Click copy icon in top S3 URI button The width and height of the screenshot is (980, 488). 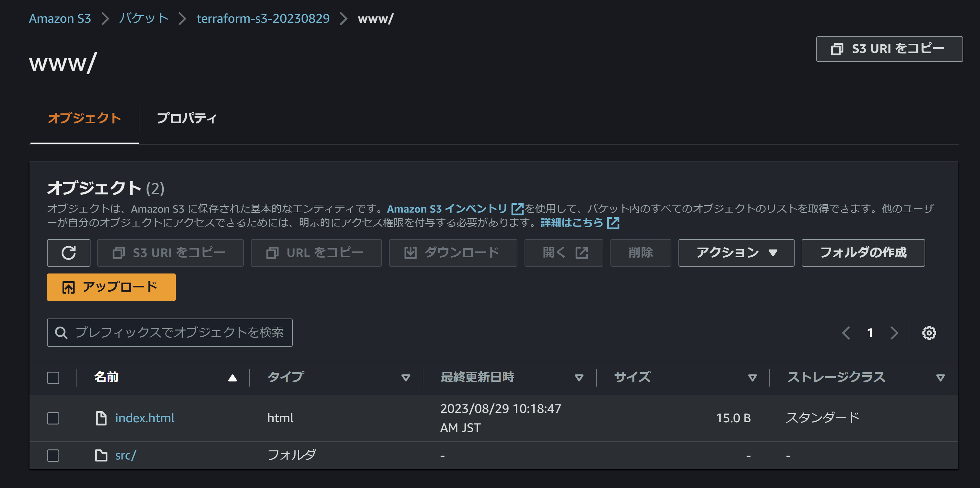(x=837, y=49)
